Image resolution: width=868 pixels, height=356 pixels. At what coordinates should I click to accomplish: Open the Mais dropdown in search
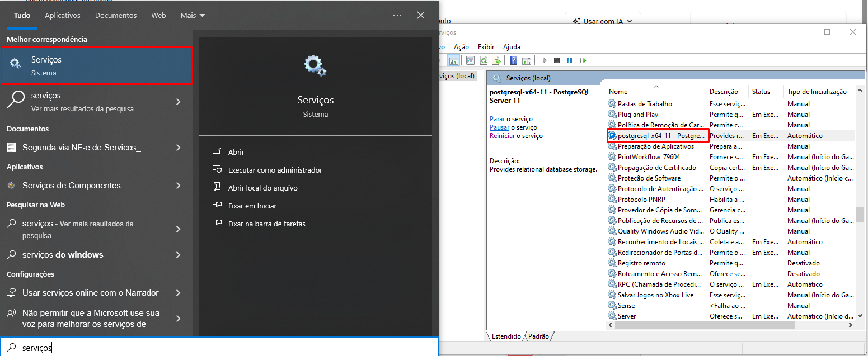pyautogui.click(x=193, y=15)
